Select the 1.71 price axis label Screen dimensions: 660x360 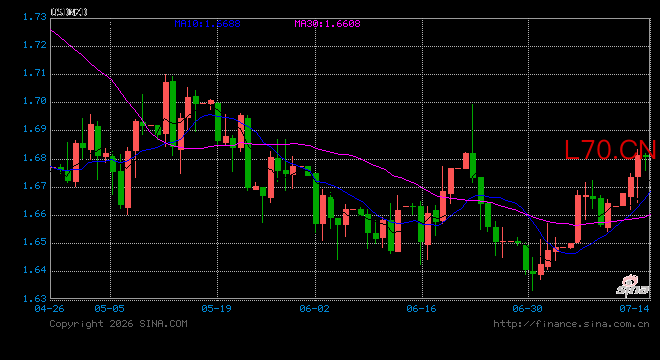[x=35, y=73]
